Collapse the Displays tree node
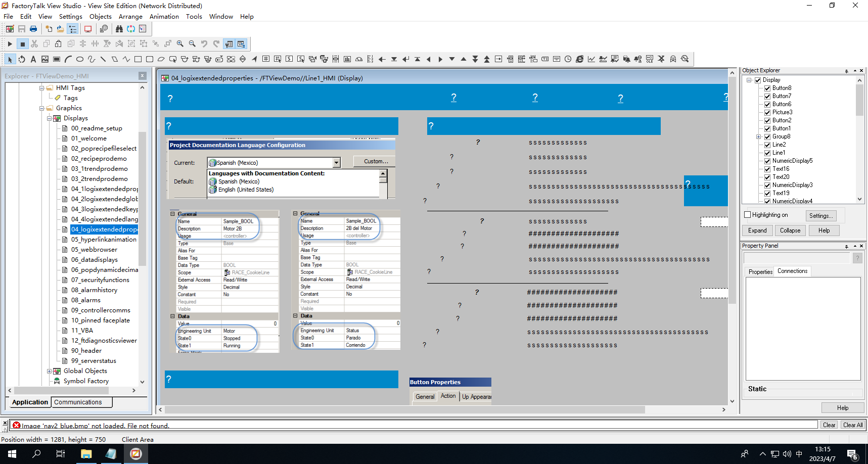Screen dimensions: 868x464 [50, 118]
